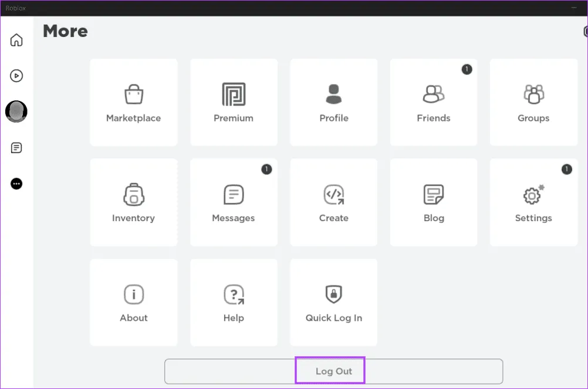The height and width of the screenshot is (389, 588).
Task: Open the Inventory backpack tile
Action: 133,202
